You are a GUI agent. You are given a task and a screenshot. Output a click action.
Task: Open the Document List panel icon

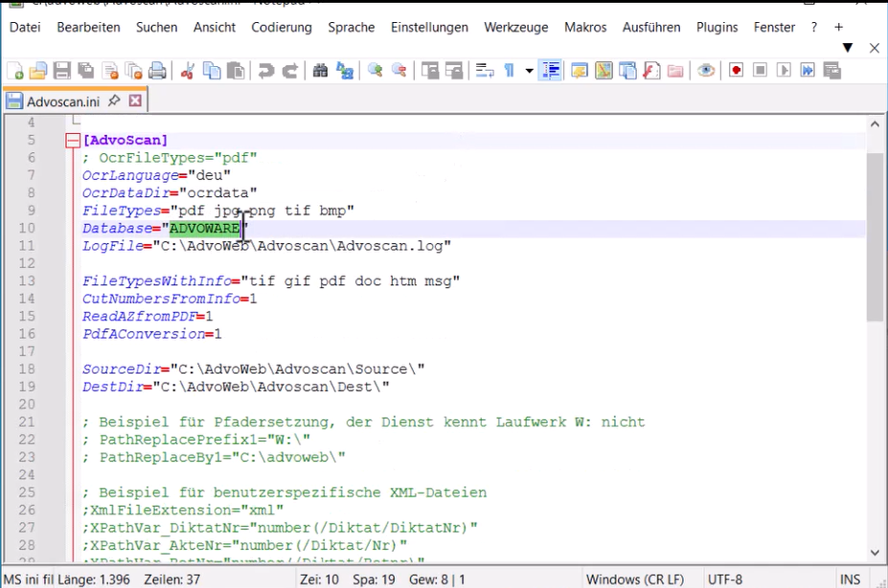[627, 71]
